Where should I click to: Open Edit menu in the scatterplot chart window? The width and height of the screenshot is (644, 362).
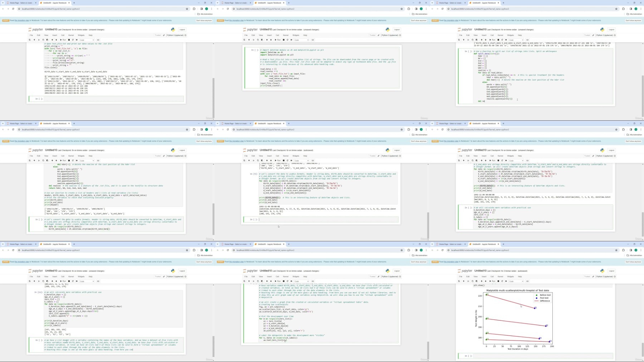pos(468,276)
